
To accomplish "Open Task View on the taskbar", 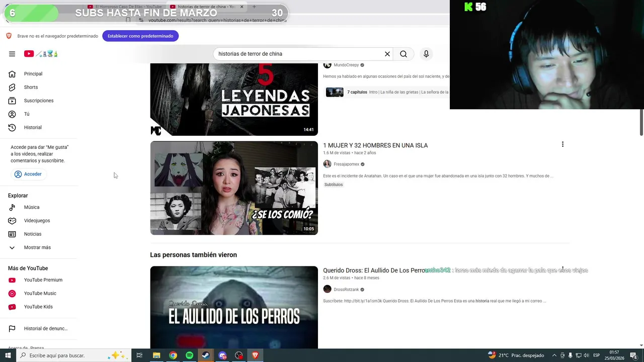I will (139, 355).
